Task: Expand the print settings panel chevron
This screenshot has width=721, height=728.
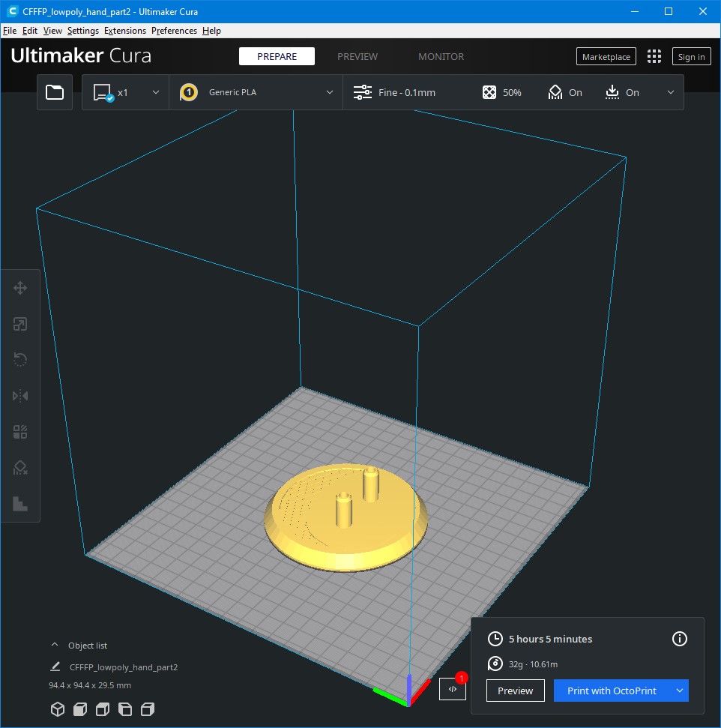Action: click(x=671, y=92)
